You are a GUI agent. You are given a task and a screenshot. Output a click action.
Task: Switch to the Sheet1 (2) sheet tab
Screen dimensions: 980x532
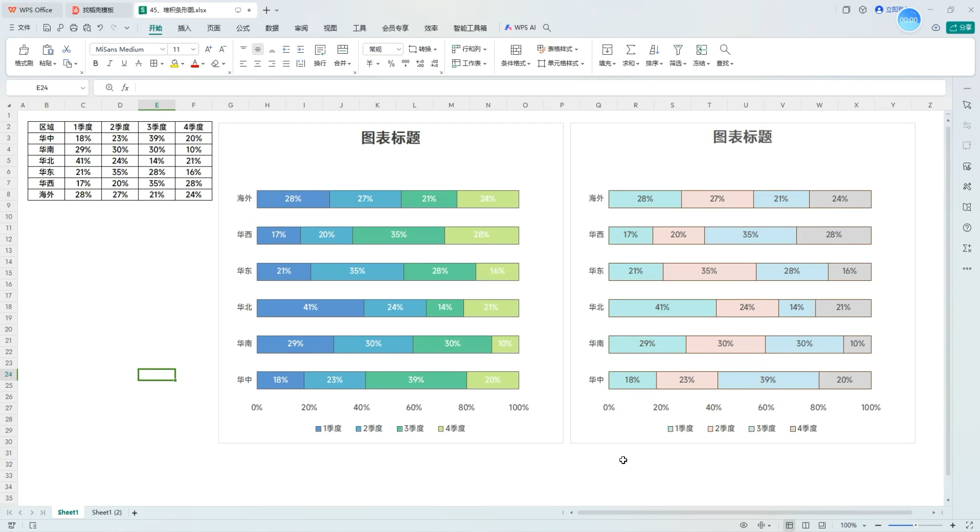tap(107, 512)
